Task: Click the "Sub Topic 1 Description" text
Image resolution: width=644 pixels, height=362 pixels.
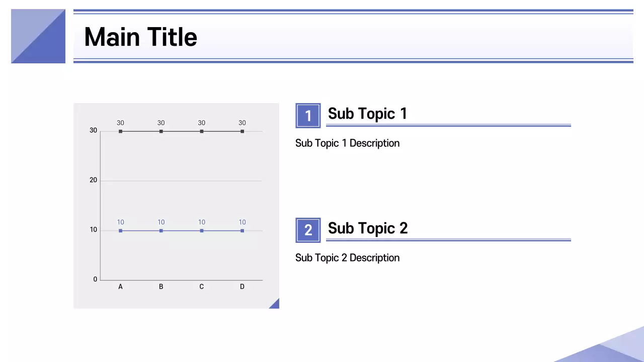Action: [x=347, y=143]
